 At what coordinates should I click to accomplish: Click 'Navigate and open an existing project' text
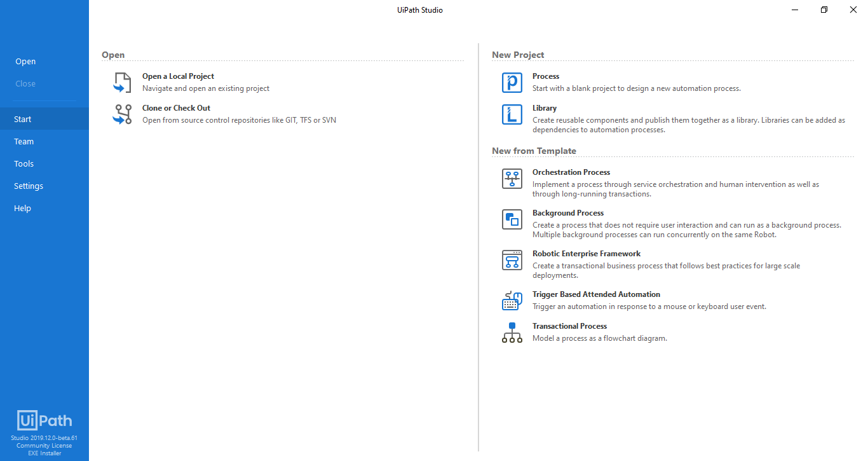coord(206,88)
